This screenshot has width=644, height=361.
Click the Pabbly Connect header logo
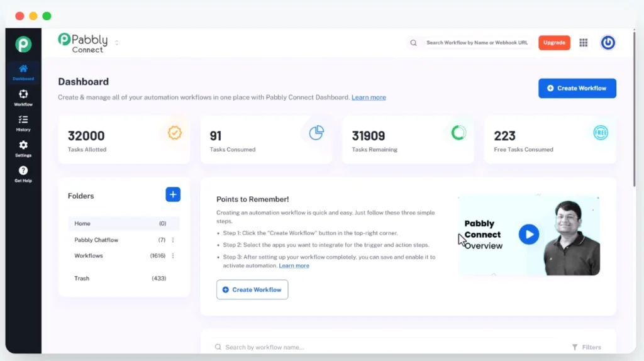click(x=83, y=43)
